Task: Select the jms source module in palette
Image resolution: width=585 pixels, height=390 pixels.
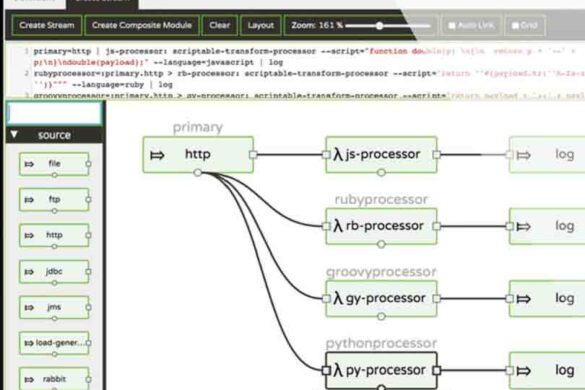Action: (54, 307)
